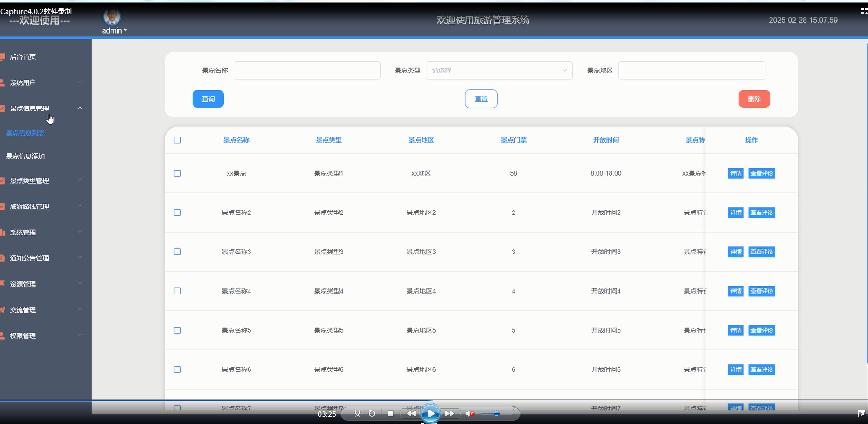Click the blue 查询 button

208,99
